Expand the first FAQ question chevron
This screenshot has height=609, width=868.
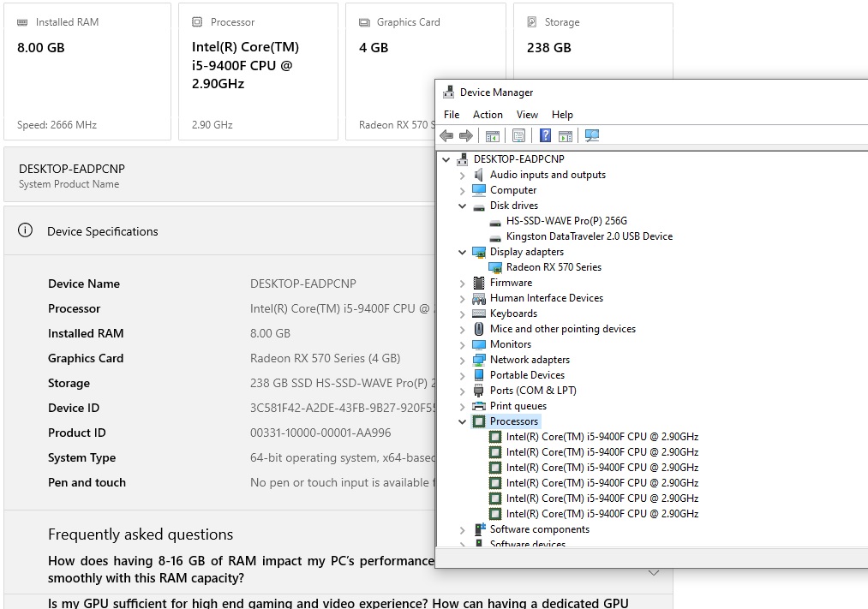[x=653, y=572]
